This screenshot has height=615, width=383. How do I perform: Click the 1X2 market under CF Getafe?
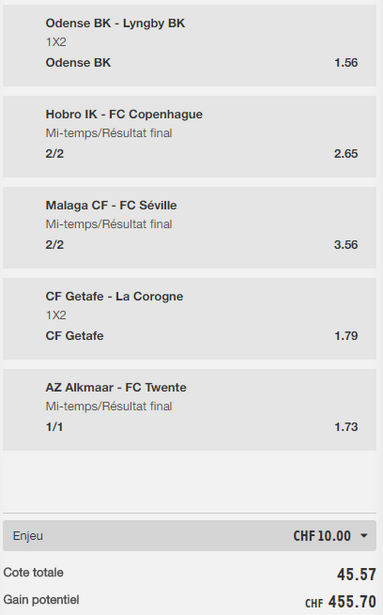56,315
